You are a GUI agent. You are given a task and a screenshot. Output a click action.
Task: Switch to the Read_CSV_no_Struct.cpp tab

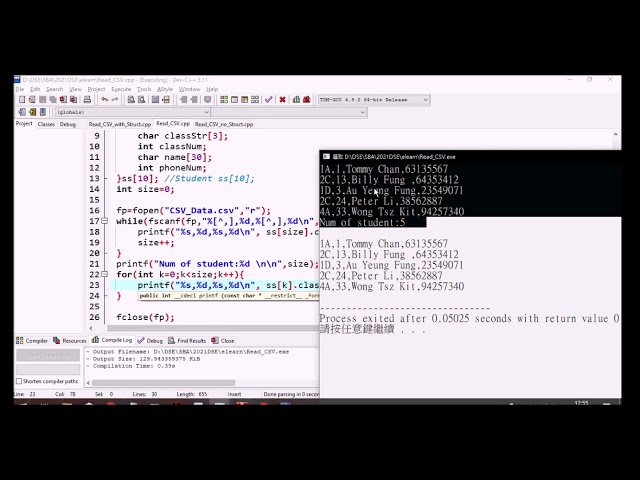click(224, 124)
